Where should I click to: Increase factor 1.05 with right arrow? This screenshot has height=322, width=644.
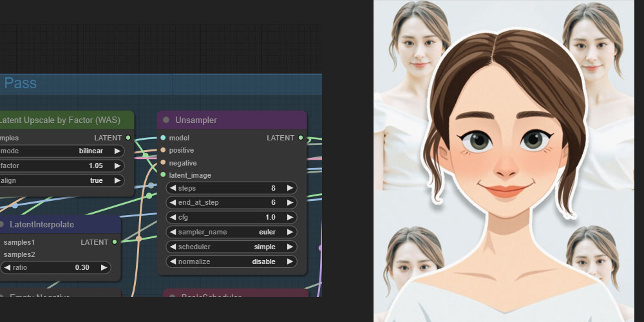tap(117, 166)
